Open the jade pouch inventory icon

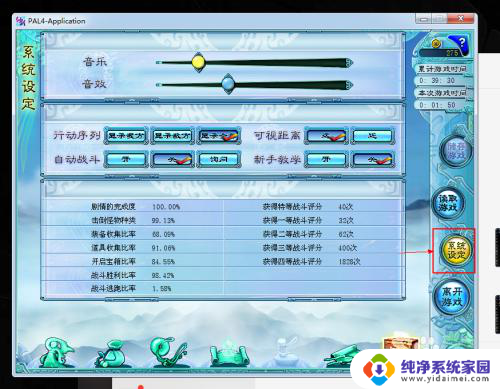[x=110, y=353]
